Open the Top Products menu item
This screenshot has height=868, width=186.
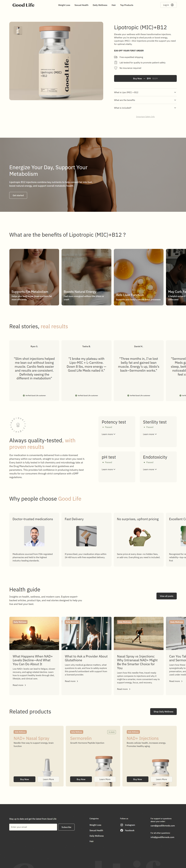point(127,5)
